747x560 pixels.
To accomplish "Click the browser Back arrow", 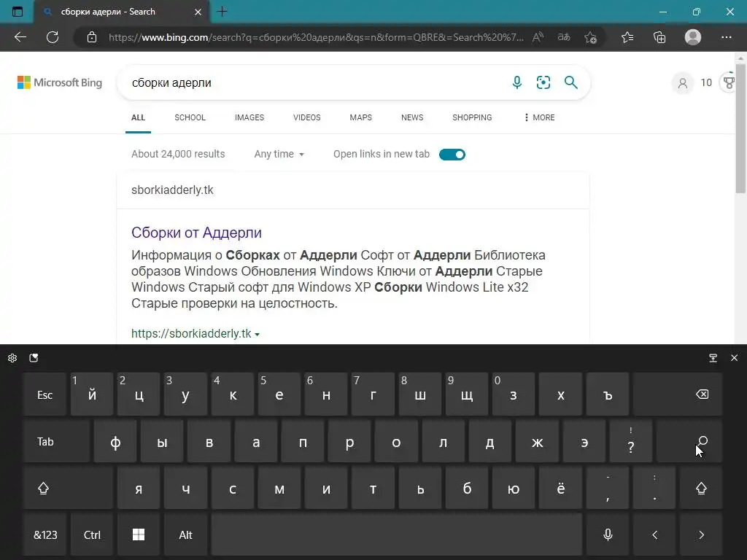I will click(20, 37).
